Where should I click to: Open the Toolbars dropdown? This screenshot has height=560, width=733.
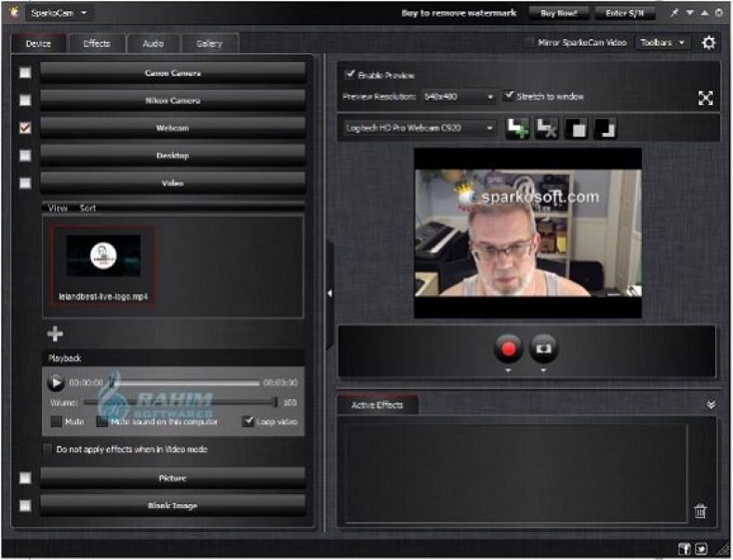click(x=663, y=43)
